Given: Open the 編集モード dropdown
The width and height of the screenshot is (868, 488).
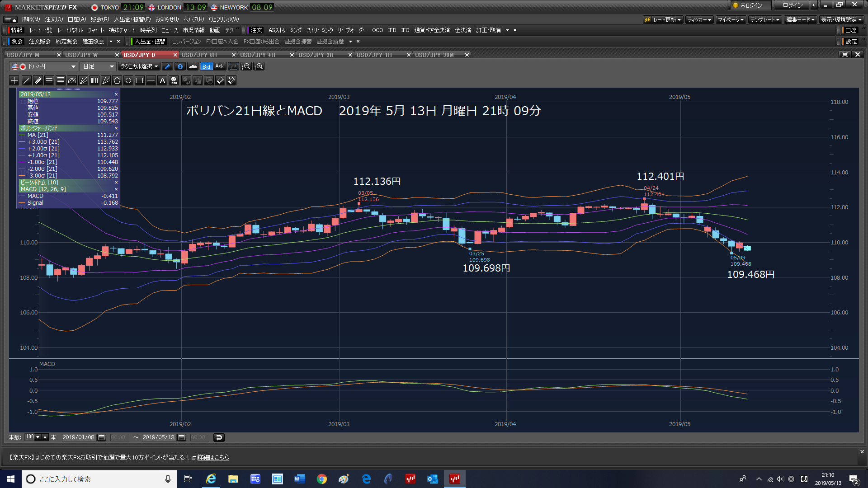Looking at the screenshot, I should click(800, 19).
